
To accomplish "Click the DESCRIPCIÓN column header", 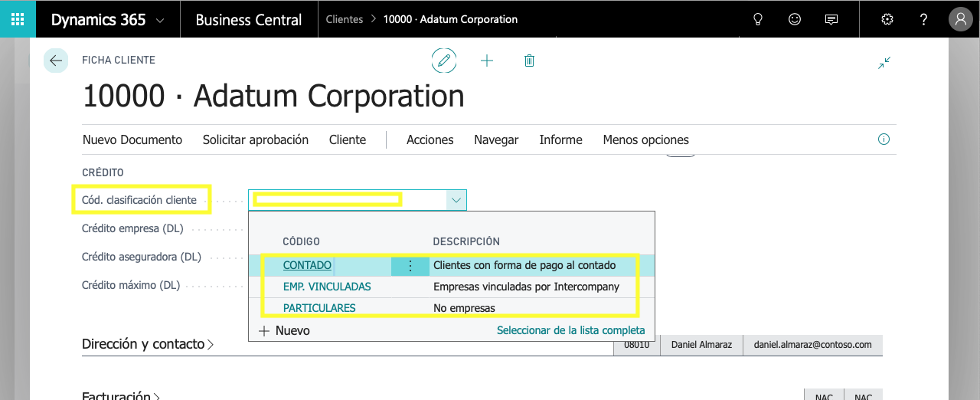I will point(466,241).
